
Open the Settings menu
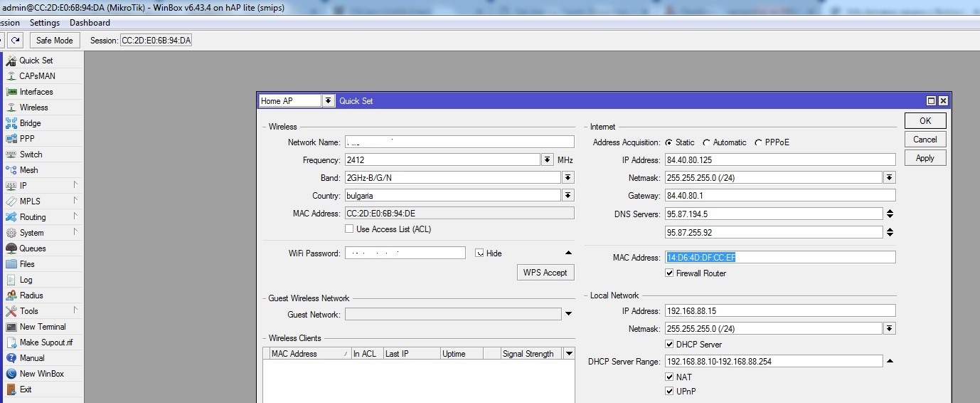click(45, 23)
